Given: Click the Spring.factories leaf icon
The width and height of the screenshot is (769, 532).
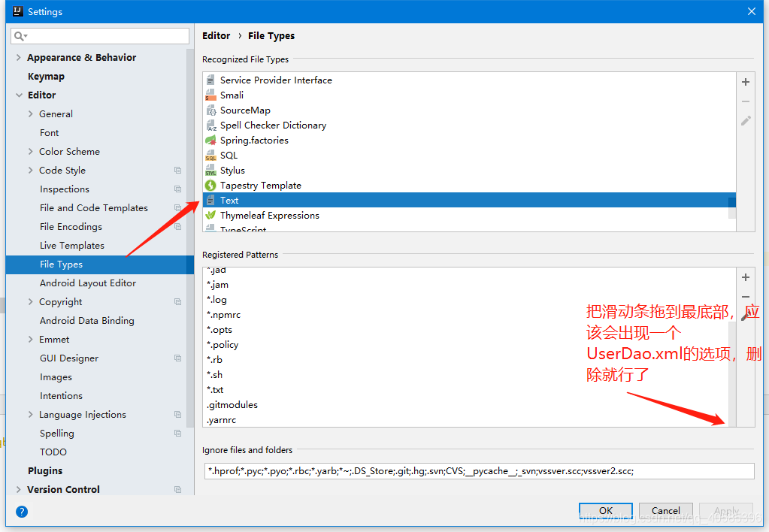Looking at the screenshot, I should (x=210, y=141).
